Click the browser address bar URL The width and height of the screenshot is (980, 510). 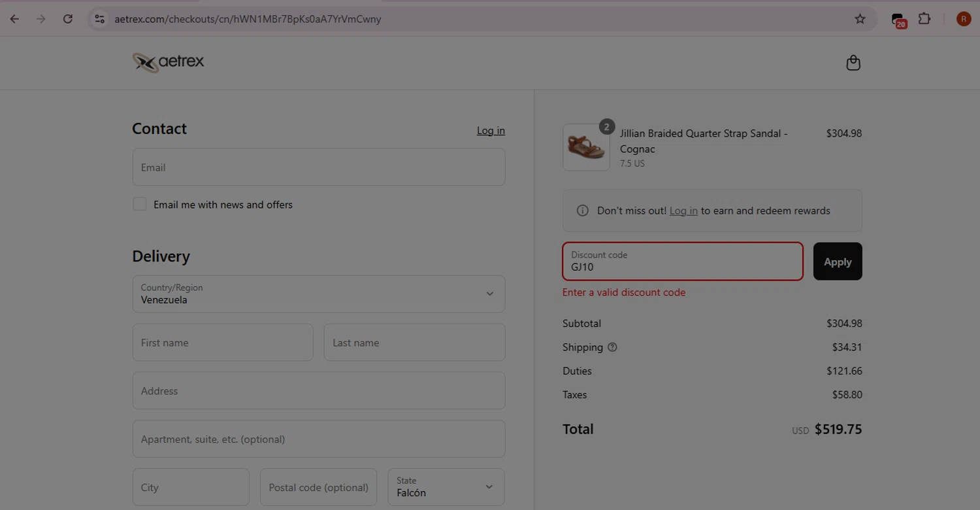point(248,19)
